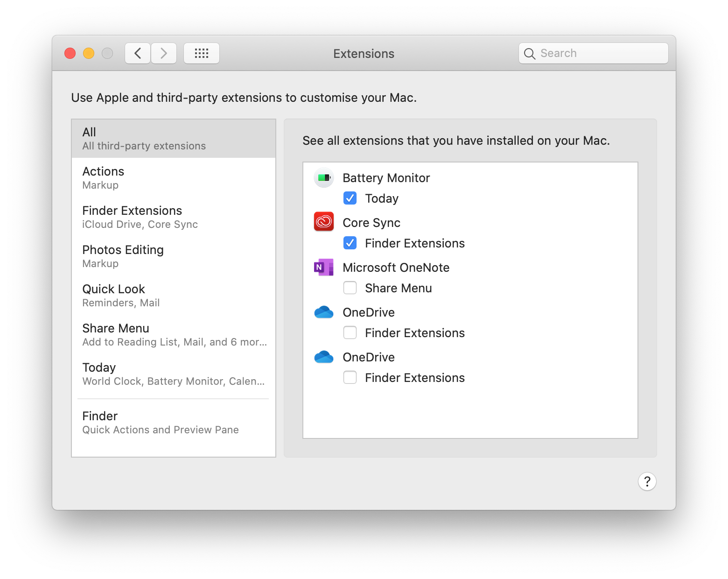728x579 pixels.
Task: Open the help question mark button
Action: [647, 481]
